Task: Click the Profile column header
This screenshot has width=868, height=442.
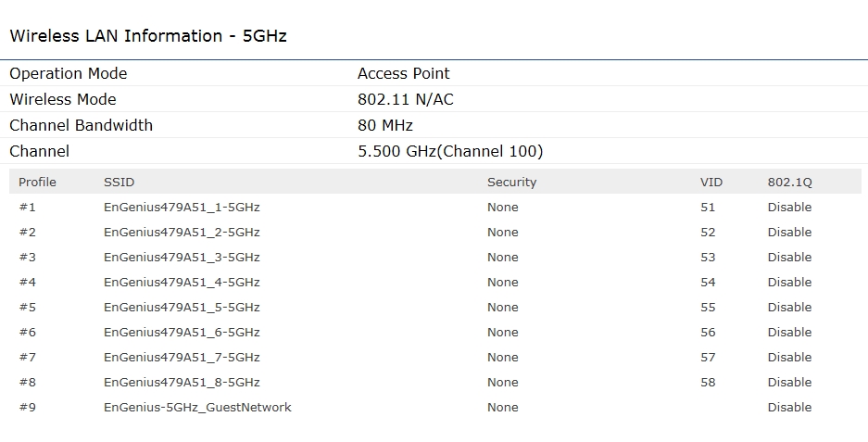Action: (x=37, y=182)
